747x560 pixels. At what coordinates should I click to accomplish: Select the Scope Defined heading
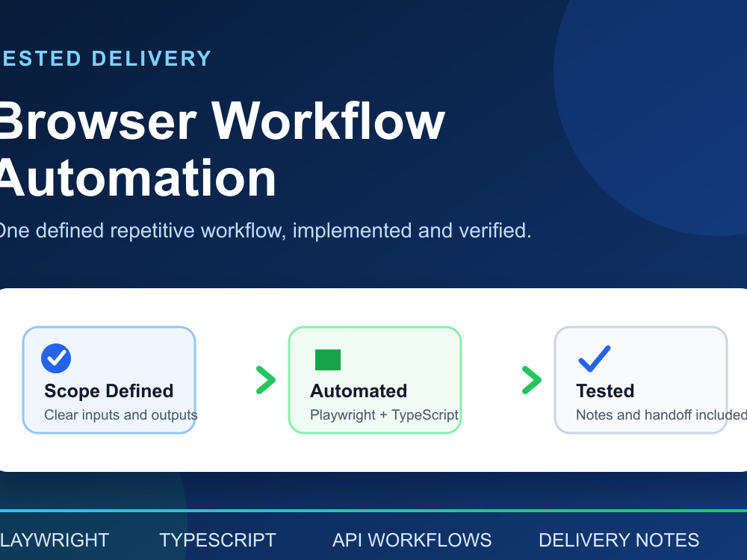click(x=108, y=391)
